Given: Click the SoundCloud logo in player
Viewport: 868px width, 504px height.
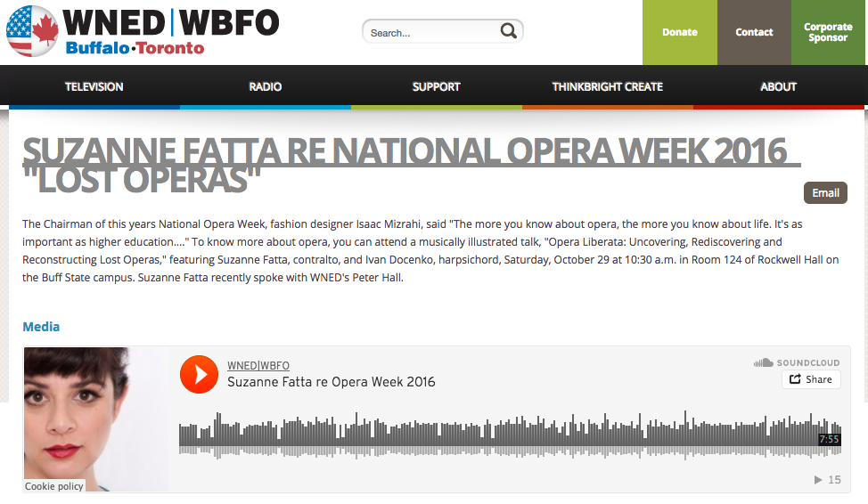Looking at the screenshot, I should (797, 363).
